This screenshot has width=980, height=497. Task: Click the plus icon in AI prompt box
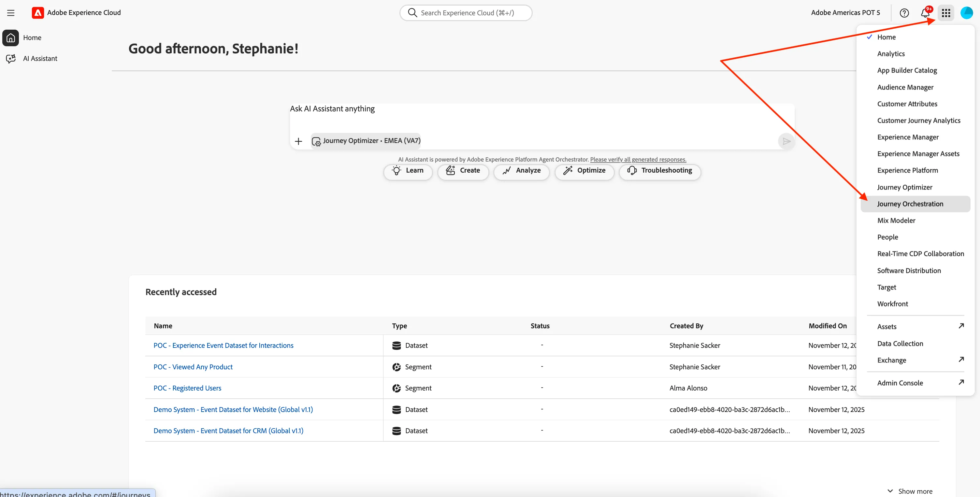coord(299,141)
